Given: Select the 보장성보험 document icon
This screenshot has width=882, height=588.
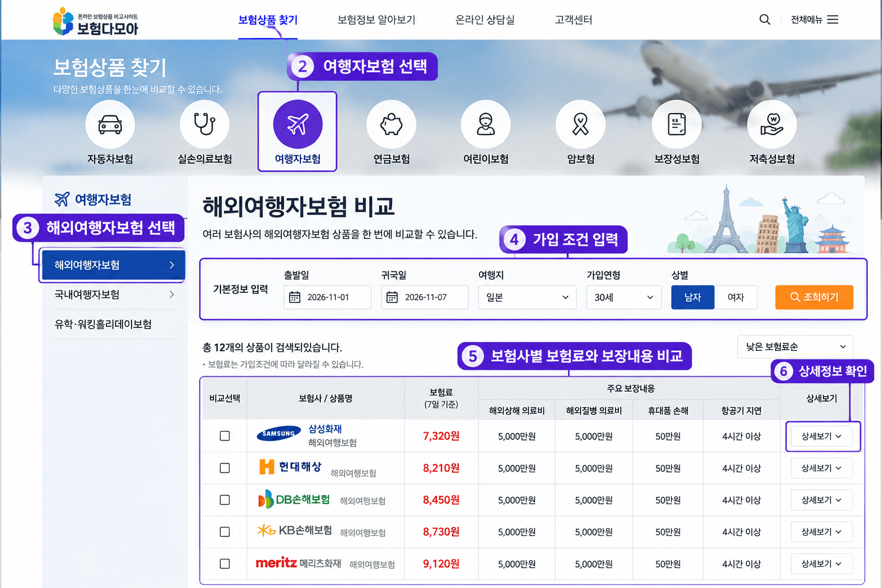Looking at the screenshot, I should point(676,125).
